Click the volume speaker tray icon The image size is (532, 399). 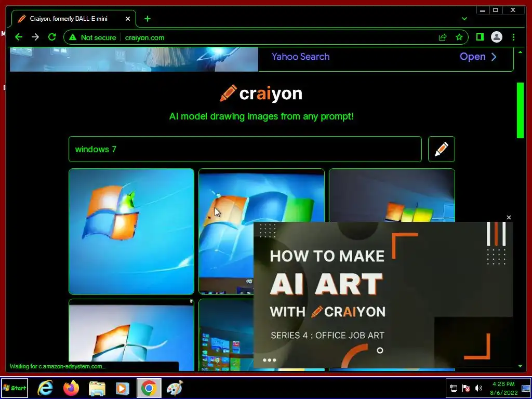click(x=478, y=388)
